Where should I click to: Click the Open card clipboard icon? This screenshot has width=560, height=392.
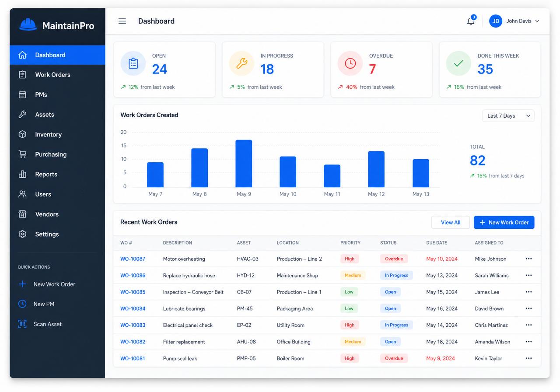[133, 63]
